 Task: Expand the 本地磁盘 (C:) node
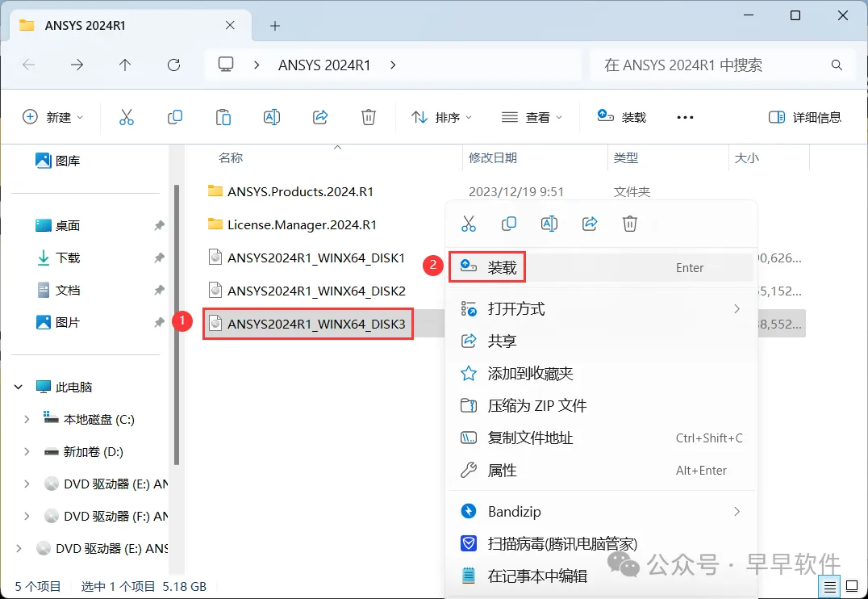tap(27, 420)
